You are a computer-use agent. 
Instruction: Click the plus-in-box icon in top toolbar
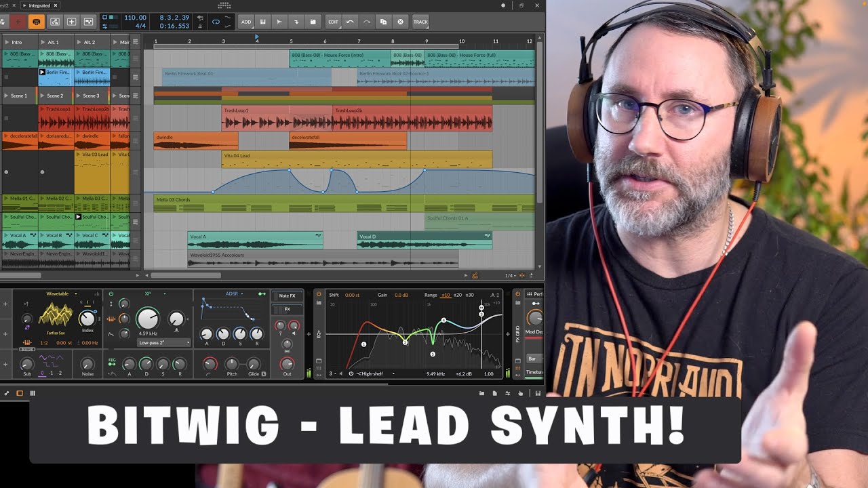click(71, 22)
